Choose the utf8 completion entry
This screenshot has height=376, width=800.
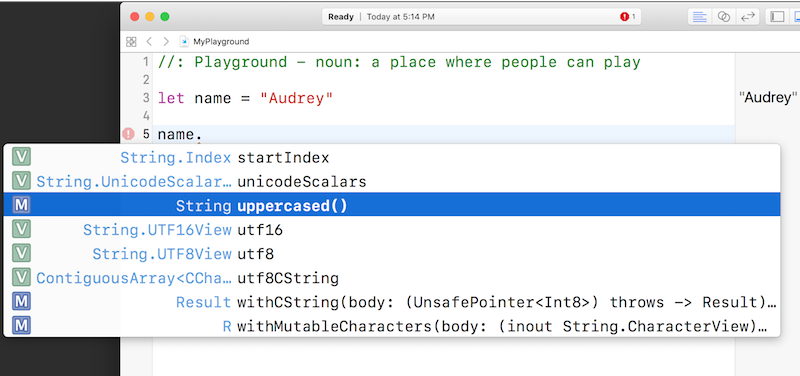[392, 254]
